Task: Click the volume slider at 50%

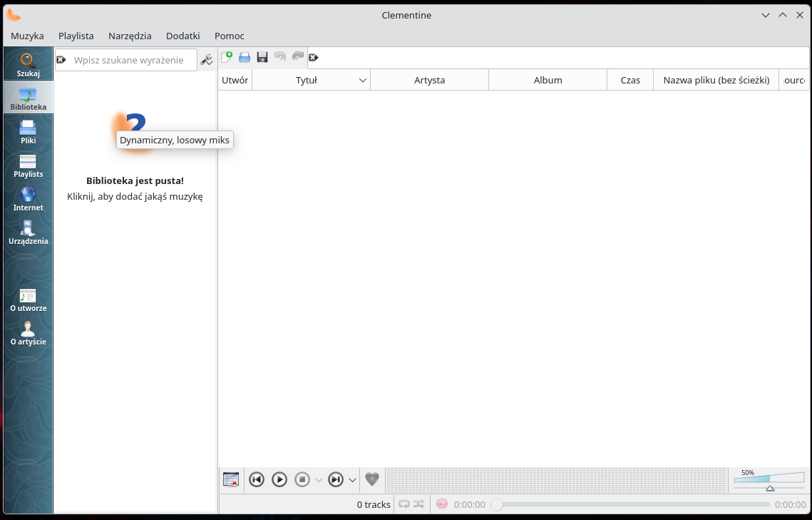Action: coord(769,480)
